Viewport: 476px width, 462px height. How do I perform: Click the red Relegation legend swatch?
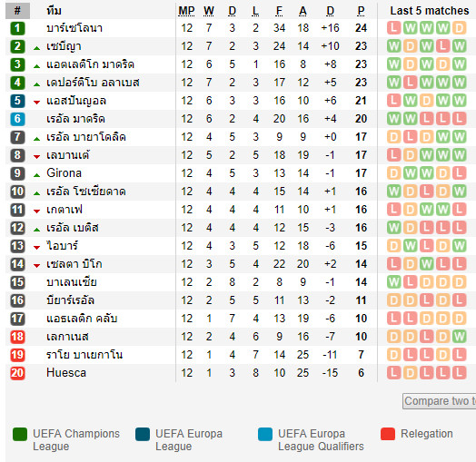(x=388, y=434)
